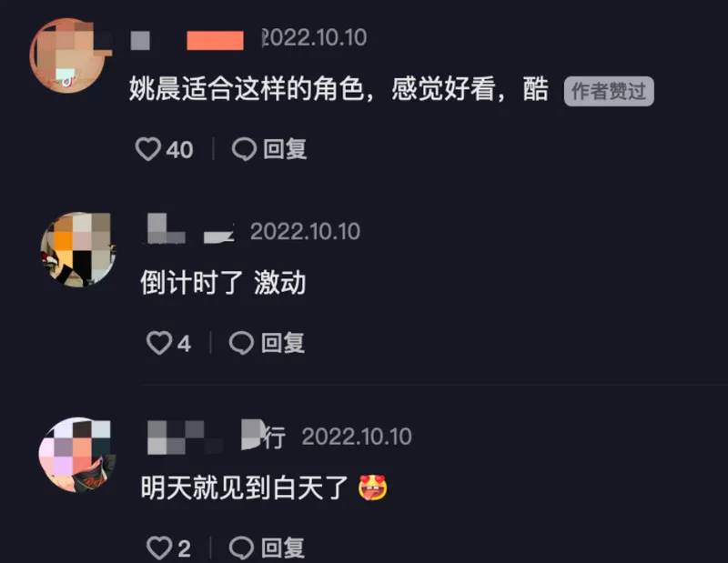728x563 pixels.
Task: Open the second commenter's avatar profile
Action: [78, 249]
